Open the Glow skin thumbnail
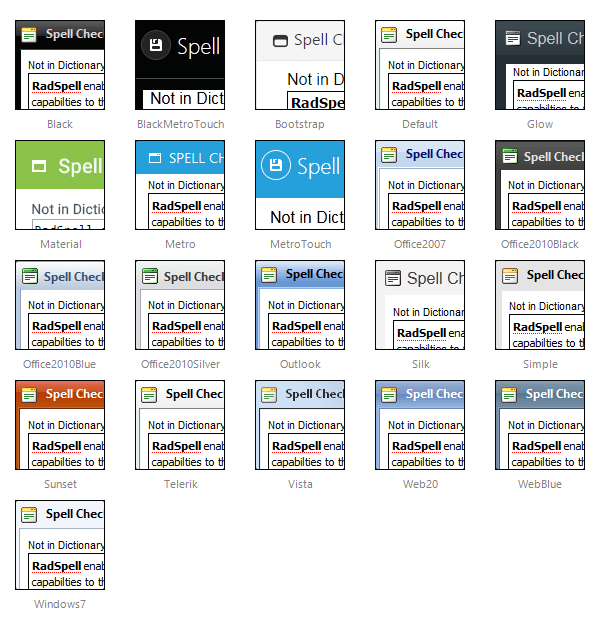This screenshot has width=600, height=620. [x=540, y=65]
